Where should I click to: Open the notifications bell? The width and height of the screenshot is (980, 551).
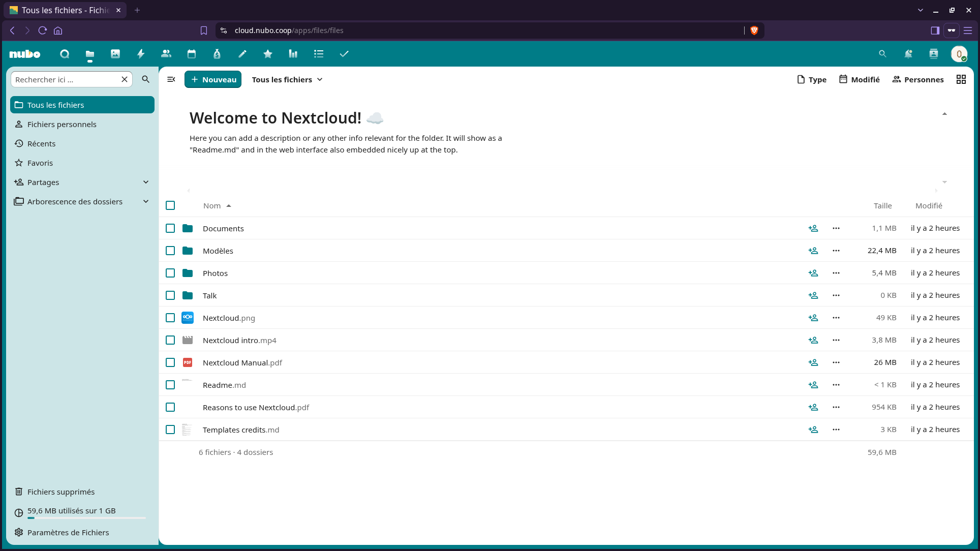pos(908,54)
